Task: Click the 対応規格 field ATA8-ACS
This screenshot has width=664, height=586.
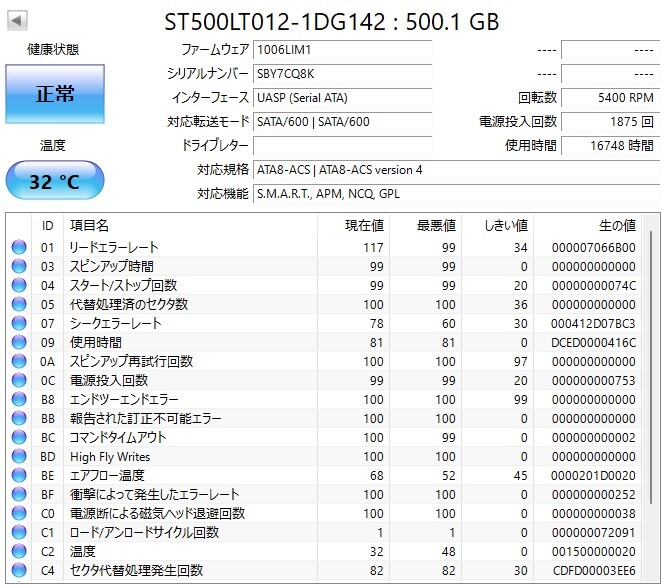Action: (x=456, y=170)
